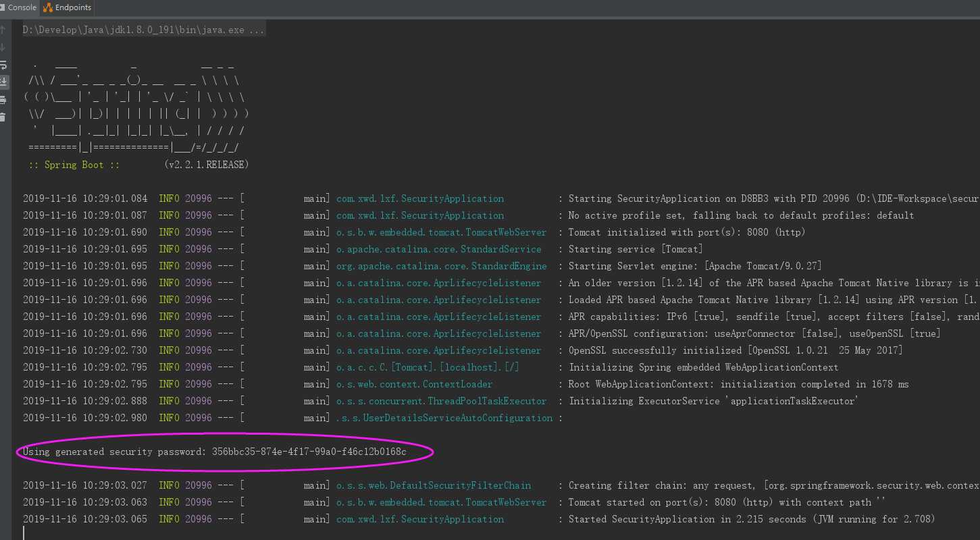Click the timestamp '2019-11-16 10:29:02.980'
This screenshot has height=540, width=980.
tap(85, 418)
